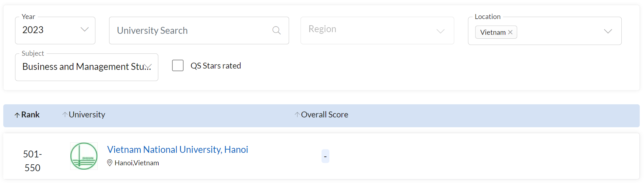Open the Business and Management Subject dropdown

(87, 67)
